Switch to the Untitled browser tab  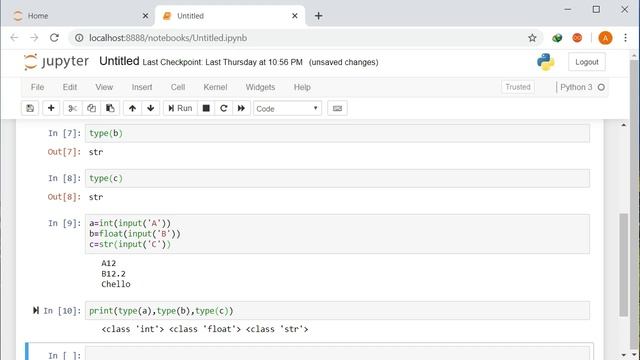(x=231, y=16)
